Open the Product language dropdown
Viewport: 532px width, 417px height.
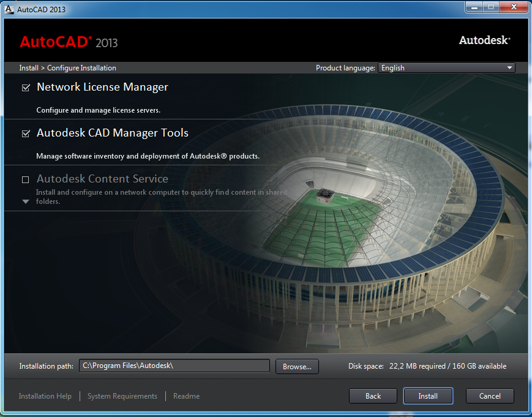(446, 68)
